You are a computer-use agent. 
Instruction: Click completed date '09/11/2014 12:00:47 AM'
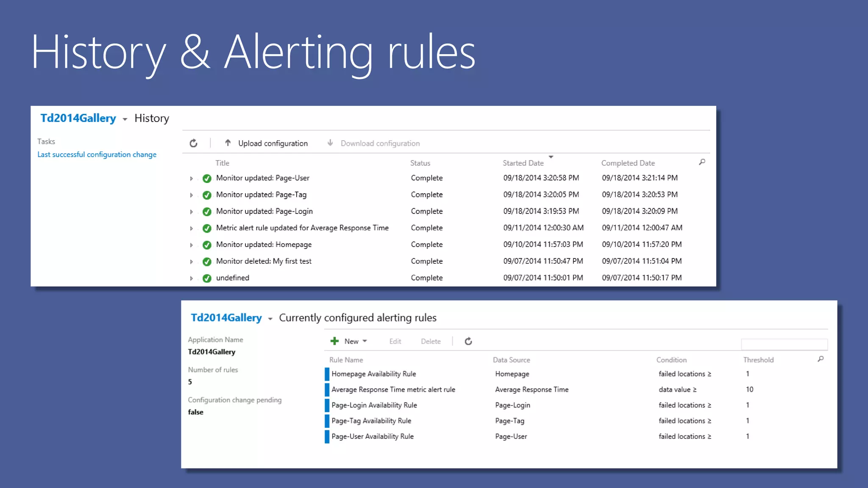click(x=642, y=228)
